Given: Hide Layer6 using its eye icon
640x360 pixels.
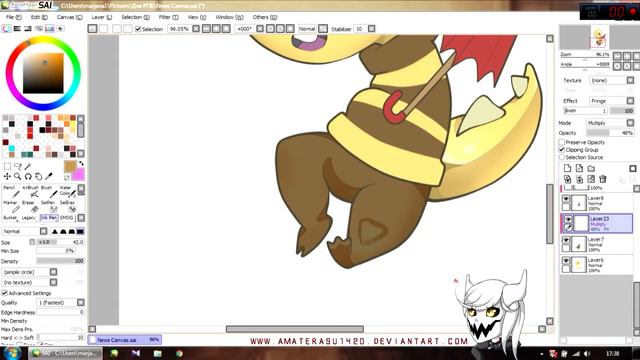Looking at the screenshot, I should click(x=566, y=260).
